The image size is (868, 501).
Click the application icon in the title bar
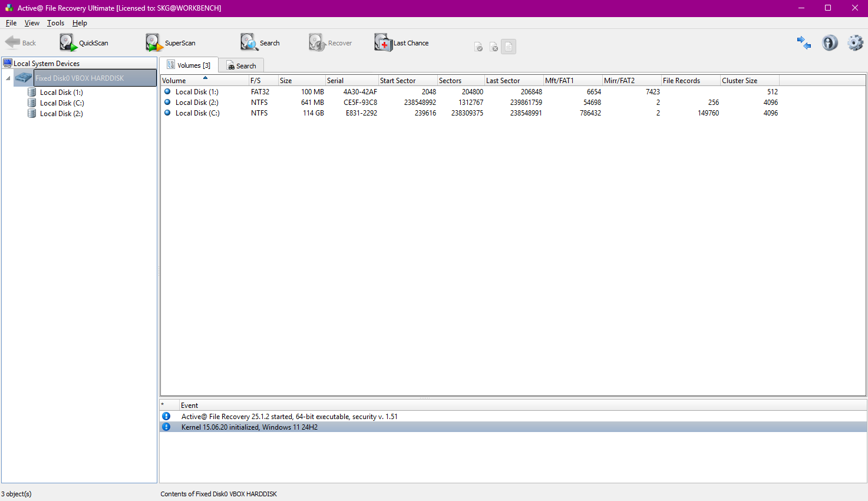click(9, 8)
